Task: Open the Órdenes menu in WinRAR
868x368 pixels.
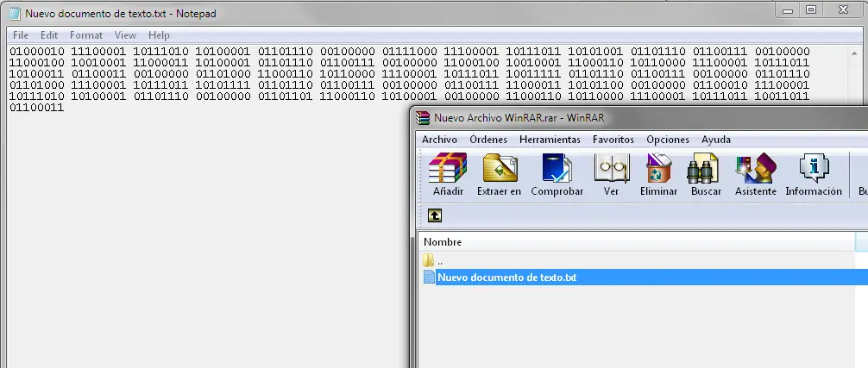Action: click(x=488, y=140)
